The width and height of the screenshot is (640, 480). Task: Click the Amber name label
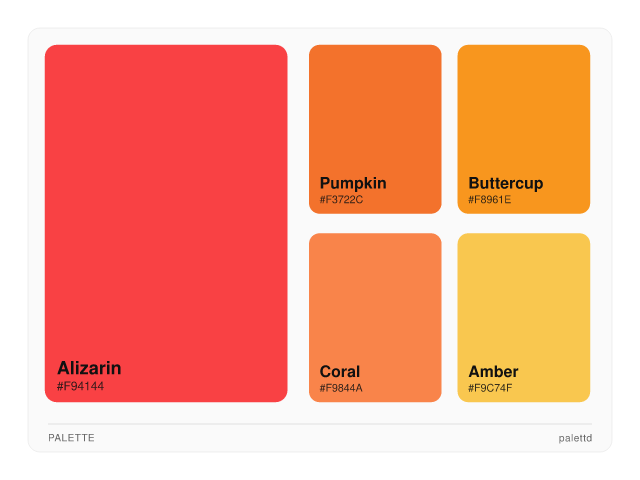click(493, 372)
